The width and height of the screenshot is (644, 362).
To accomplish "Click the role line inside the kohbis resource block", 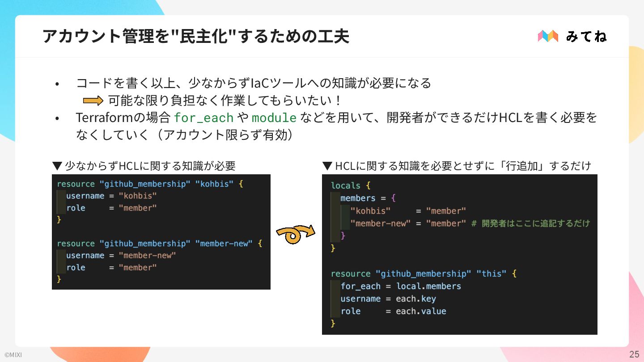I will pyautogui.click(x=112, y=208).
